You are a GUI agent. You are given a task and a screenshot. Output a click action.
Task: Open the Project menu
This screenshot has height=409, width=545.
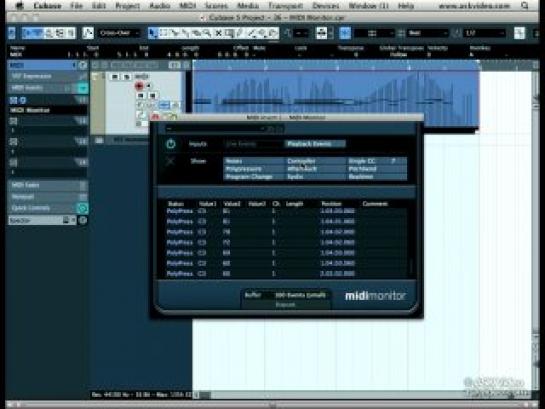tap(127, 6)
